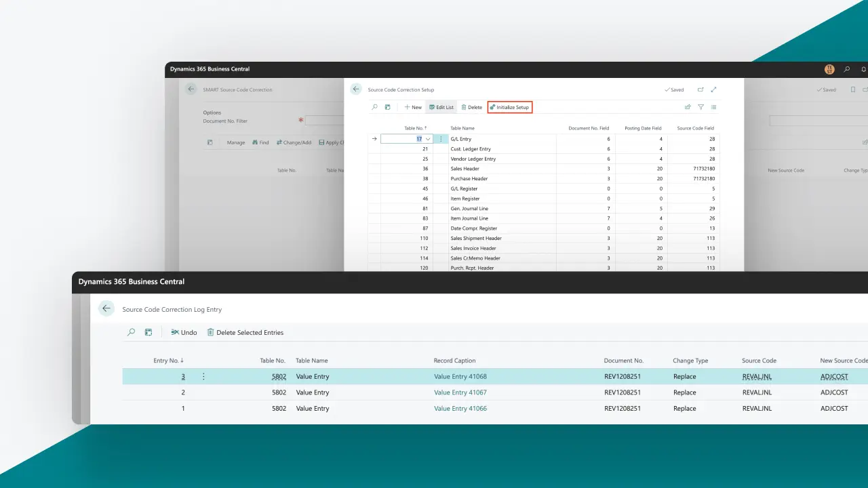Image resolution: width=868 pixels, height=488 pixels.
Task: Open row options for G/L Entry
Action: 441,139
